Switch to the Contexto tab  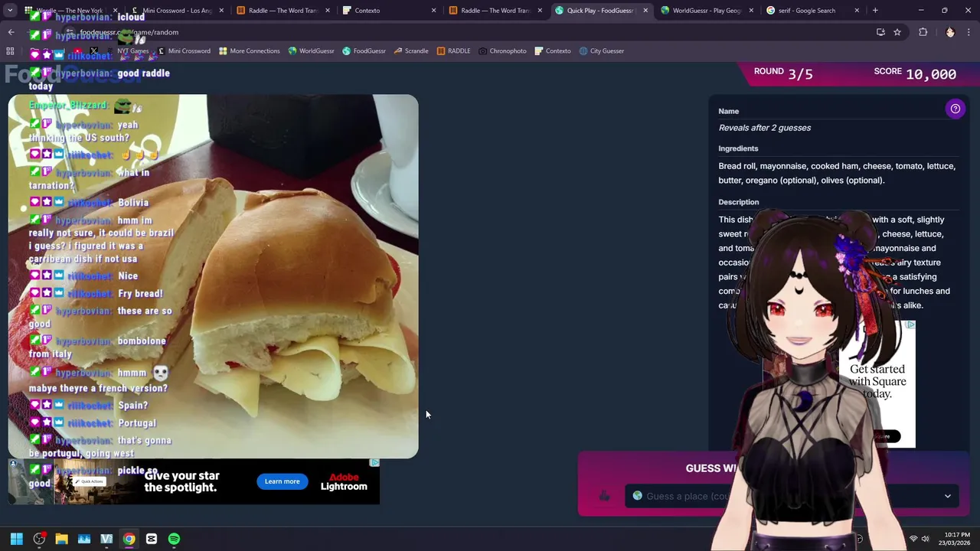click(389, 11)
